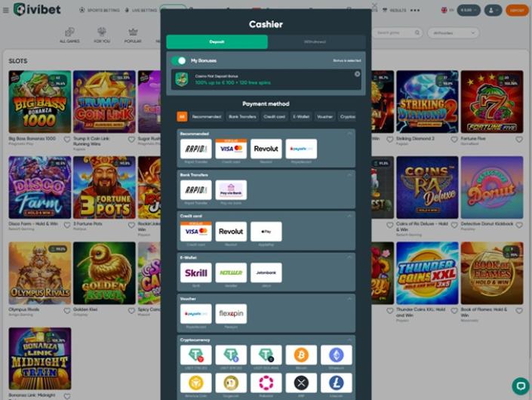Toggle the My Bonuses switch off
Image resolution: width=532 pixels, height=400 pixels.
179,60
